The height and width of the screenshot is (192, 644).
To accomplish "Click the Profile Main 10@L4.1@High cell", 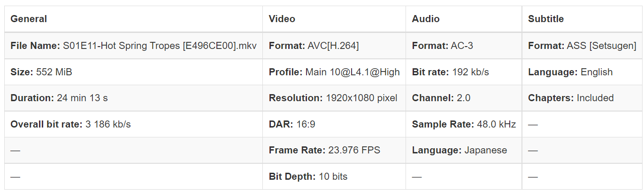I will (334, 72).
